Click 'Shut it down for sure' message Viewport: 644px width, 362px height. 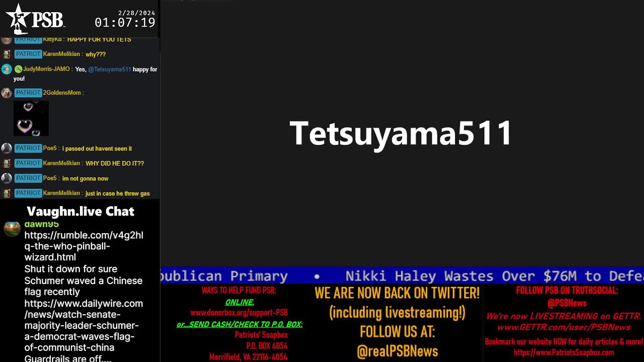(71, 269)
